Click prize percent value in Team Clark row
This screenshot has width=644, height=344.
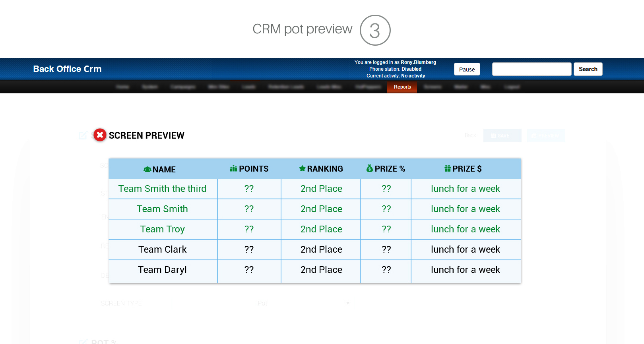386,249
